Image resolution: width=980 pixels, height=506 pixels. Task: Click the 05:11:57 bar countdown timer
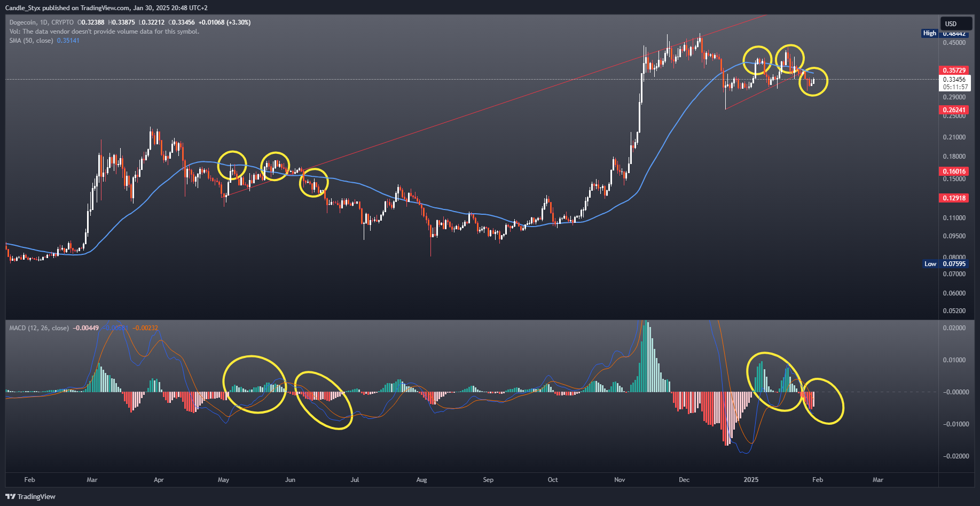click(955, 87)
